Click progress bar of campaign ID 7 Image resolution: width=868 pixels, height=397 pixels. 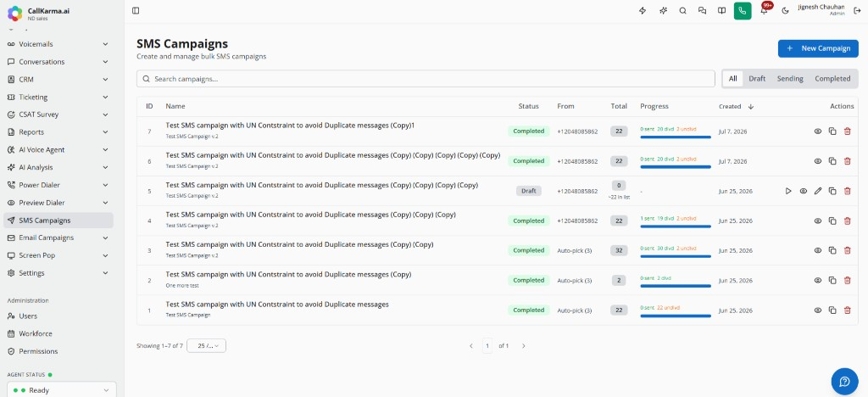click(676, 137)
